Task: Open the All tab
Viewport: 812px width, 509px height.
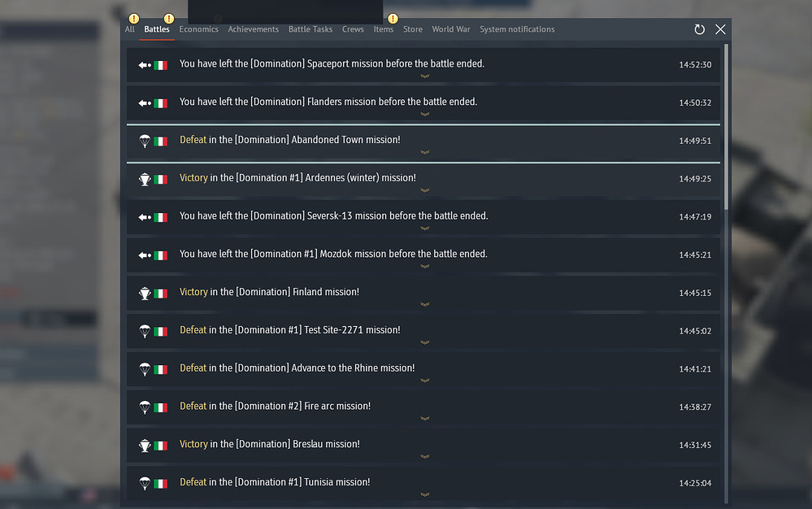Action: 129,29
